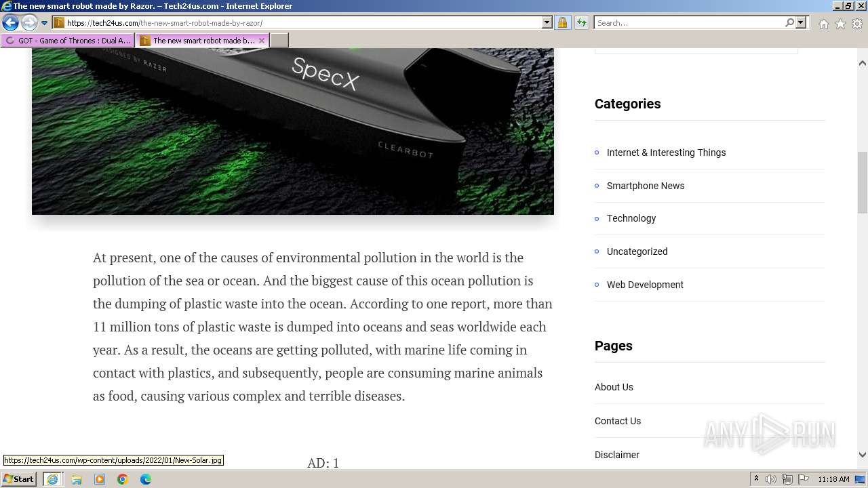Viewport: 868px width, 488px height.
Task: Click the browser Forward button
Action: (x=29, y=22)
